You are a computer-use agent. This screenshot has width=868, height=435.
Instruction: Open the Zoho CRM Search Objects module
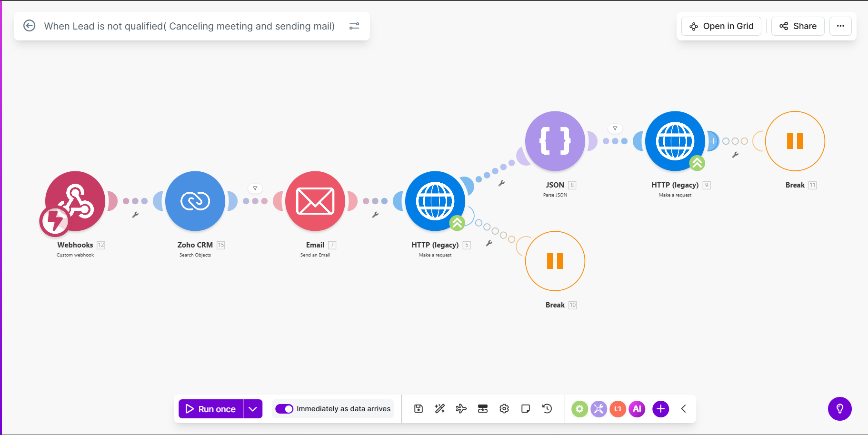(x=195, y=201)
